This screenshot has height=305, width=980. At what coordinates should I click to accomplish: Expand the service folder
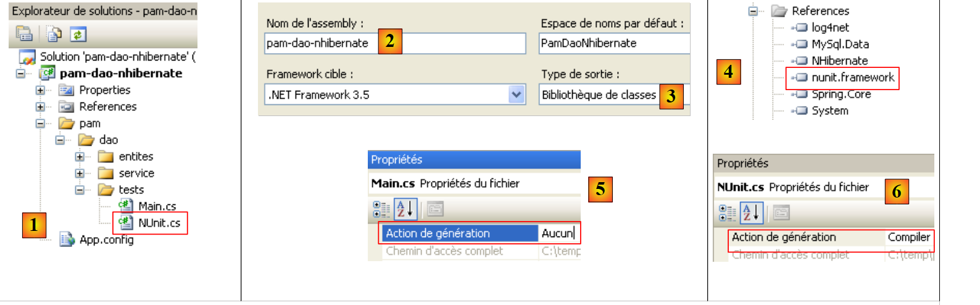(80, 173)
